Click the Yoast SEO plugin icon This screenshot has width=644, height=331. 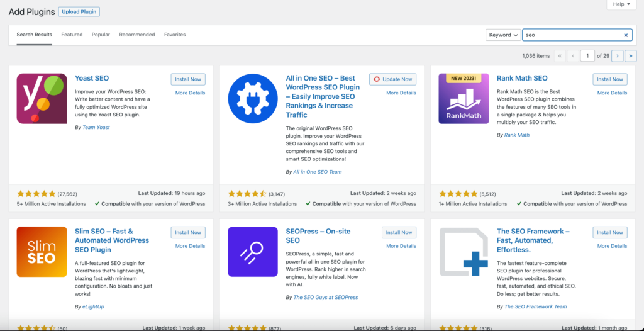[42, 98]
